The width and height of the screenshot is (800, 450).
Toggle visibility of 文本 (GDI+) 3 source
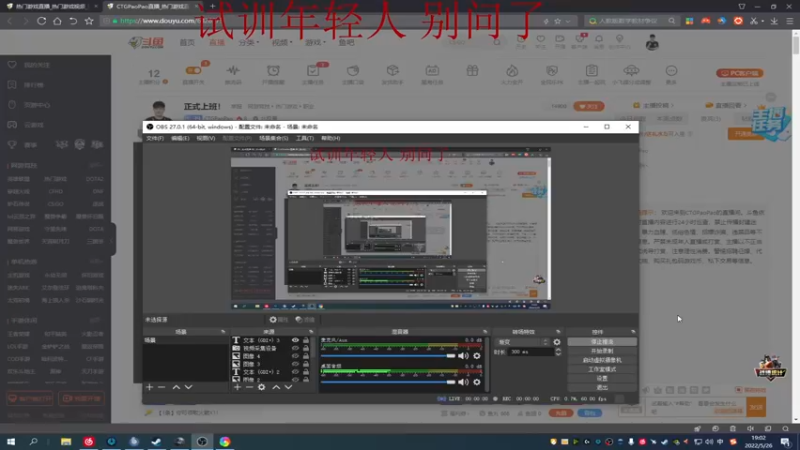tap(295, 340)
